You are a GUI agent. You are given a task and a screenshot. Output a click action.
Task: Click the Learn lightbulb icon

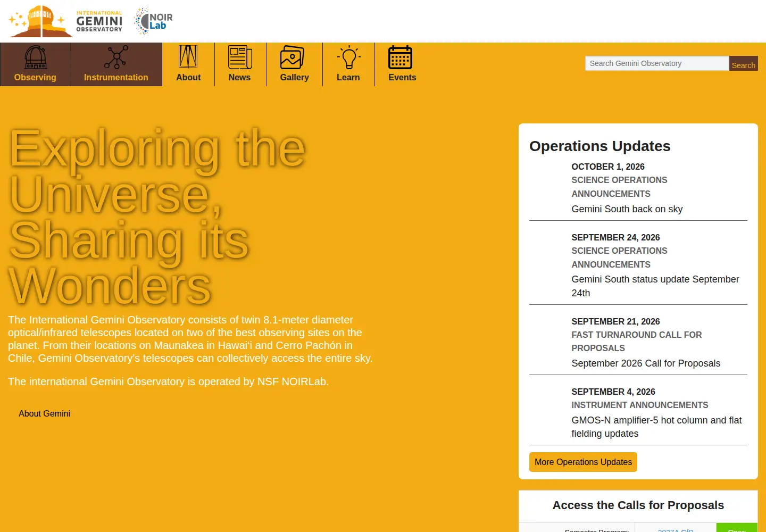[x=348, y=57]
